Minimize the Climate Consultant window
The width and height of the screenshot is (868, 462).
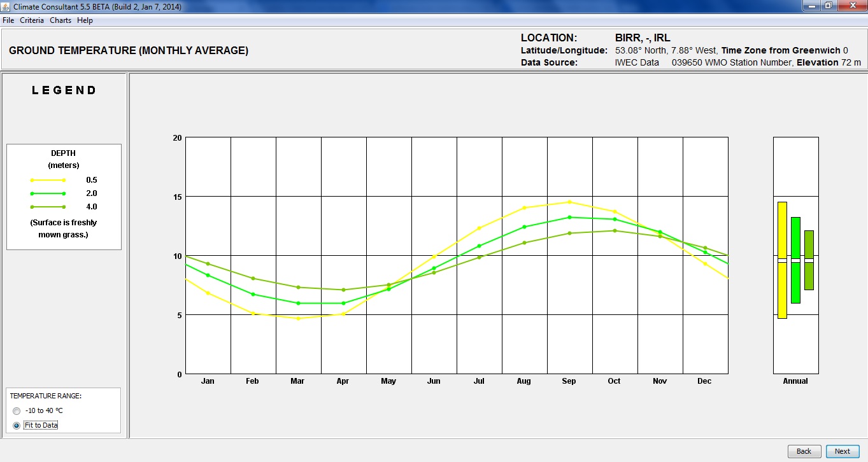tap(811, 6)
